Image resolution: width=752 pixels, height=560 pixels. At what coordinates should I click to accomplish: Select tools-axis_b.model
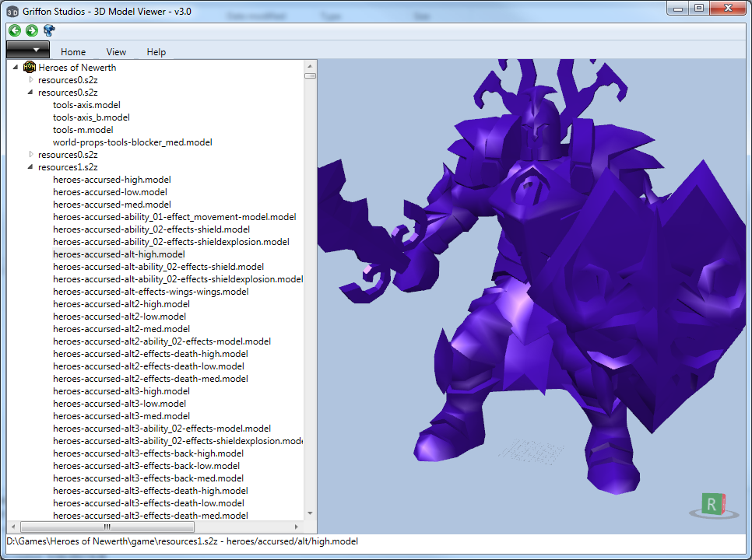coord(91,117)
